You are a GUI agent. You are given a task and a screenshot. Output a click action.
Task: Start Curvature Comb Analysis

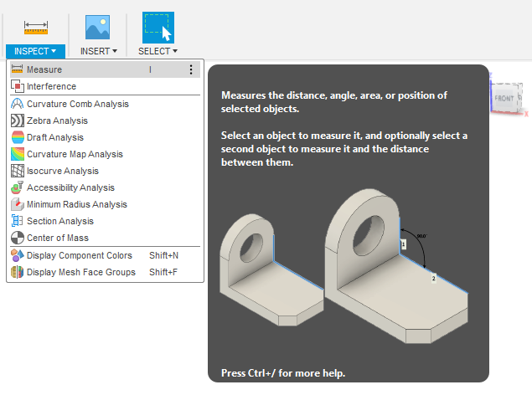[77, 104]
